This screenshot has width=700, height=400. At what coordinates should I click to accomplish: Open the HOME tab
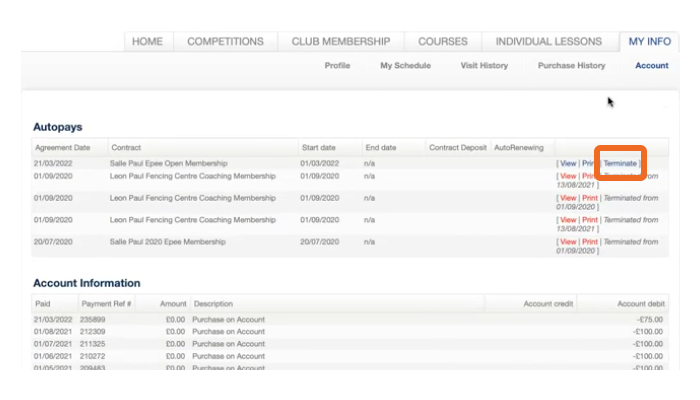[147, 42]
